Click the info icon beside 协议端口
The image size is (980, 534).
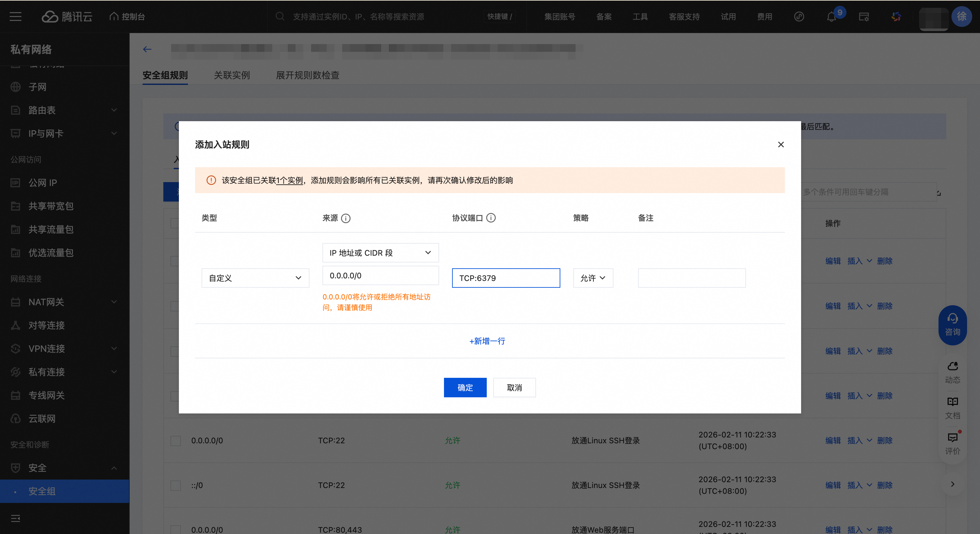(x=491, y=218)
